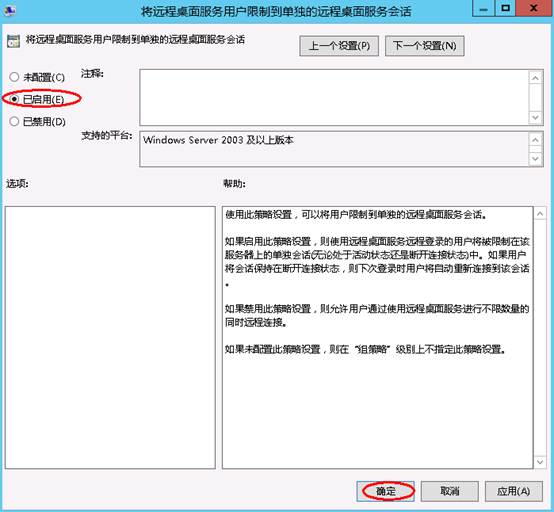The image size is (554, 512).
Task: Click the 'Windows Server 2003 及以上版本' text
Action: [218, 140]
